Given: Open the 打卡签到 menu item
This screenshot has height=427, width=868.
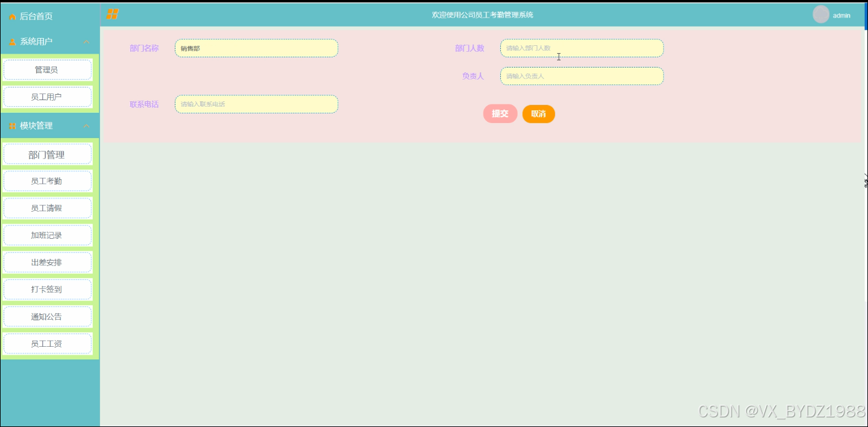Looking at the screenshot, I should point(47,289).
